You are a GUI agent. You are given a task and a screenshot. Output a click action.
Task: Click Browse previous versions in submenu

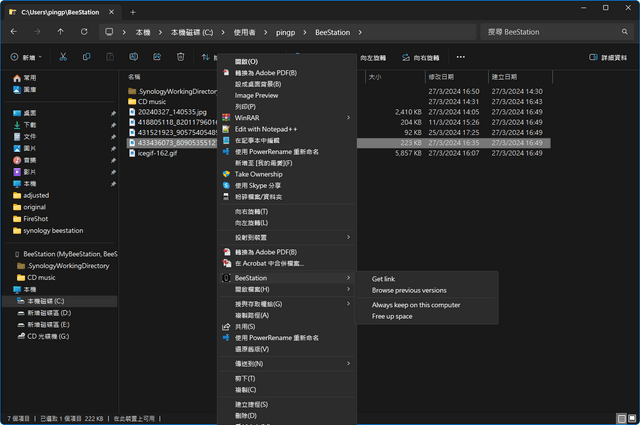(x=409, y=291)
